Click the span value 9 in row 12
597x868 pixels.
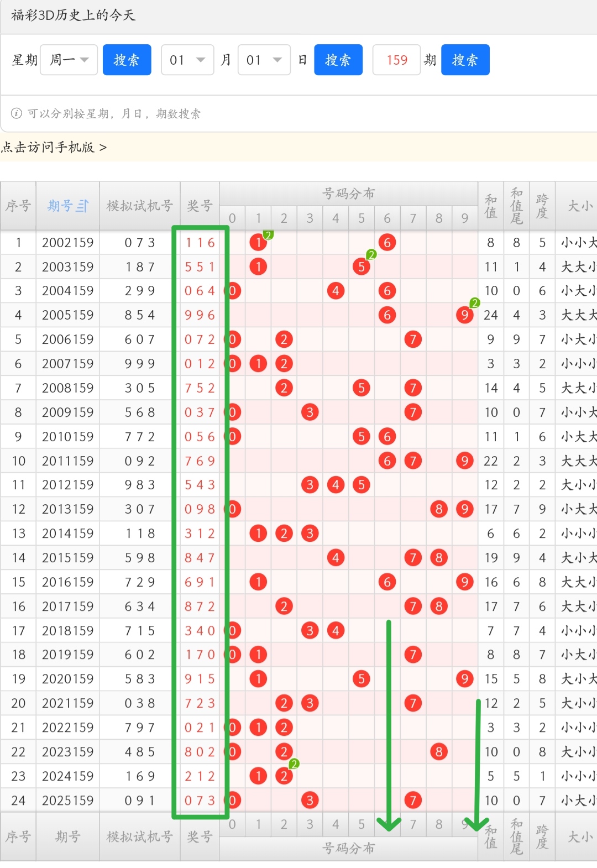542,509
